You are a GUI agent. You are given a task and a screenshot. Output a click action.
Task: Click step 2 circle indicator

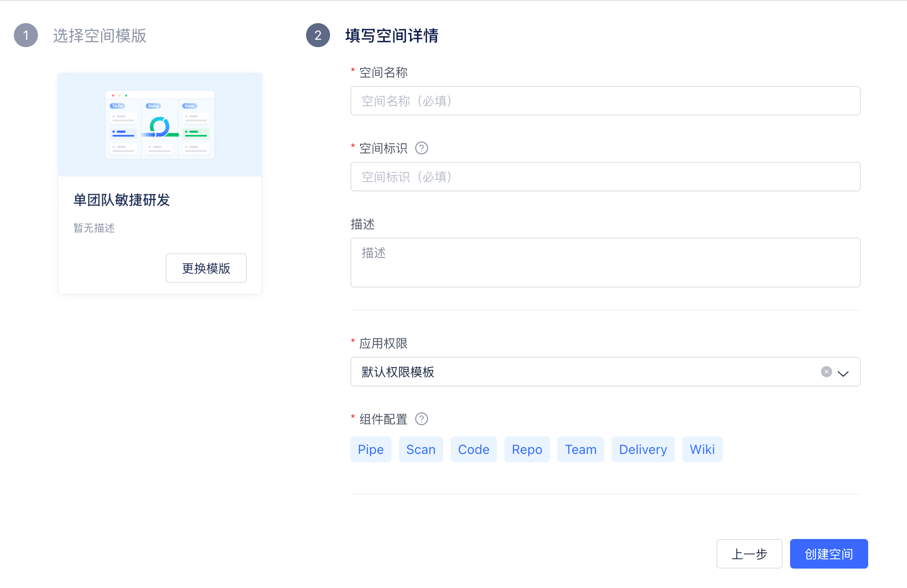click(318, 35)
